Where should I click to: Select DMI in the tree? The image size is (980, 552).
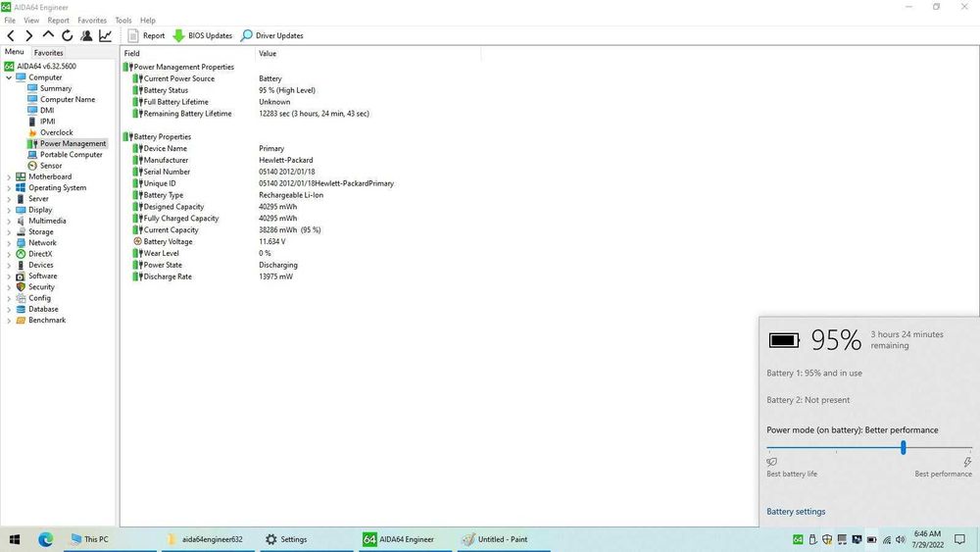pos(47,110)
